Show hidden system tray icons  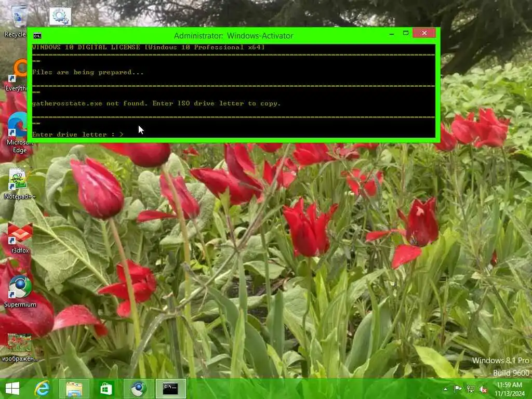445,389
